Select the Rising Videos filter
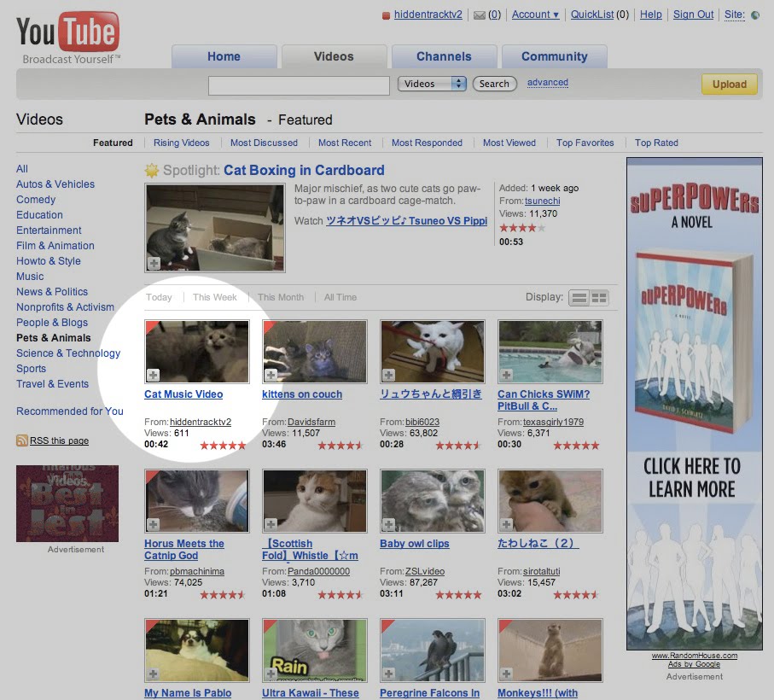Viewport: 774px width, 700px height. (x=181, y=143)
